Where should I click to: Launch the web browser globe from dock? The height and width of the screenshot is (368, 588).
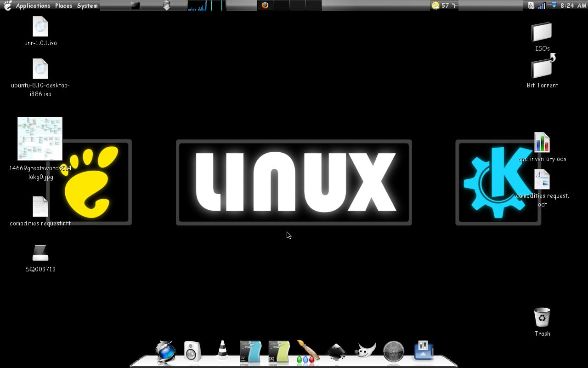coord(165,352)
